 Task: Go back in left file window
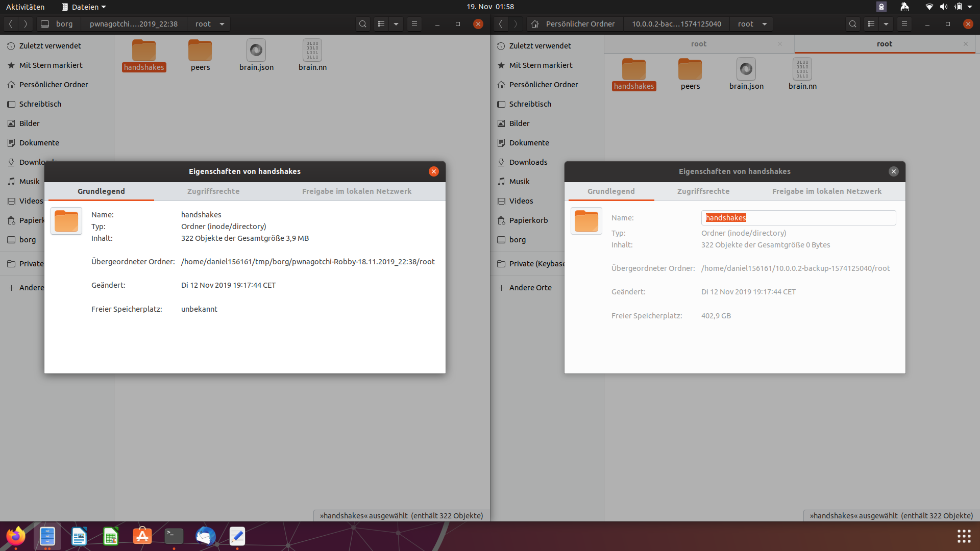click(x=10, y=24)
